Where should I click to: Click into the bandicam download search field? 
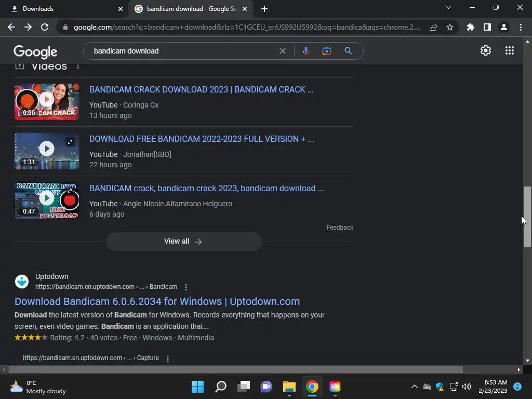tap(183, 51)
